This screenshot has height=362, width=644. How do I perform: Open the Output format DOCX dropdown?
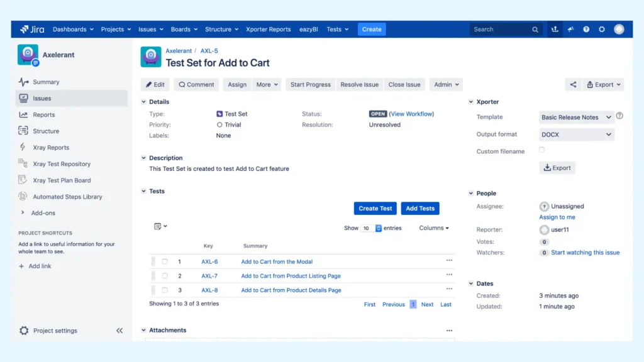point(577,134)
